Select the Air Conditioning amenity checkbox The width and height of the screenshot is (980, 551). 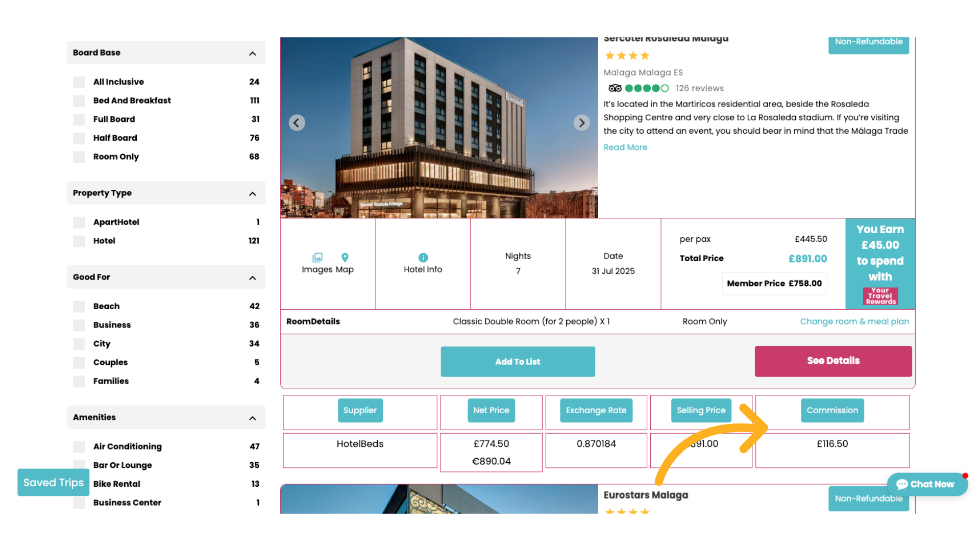pos(79,447)
